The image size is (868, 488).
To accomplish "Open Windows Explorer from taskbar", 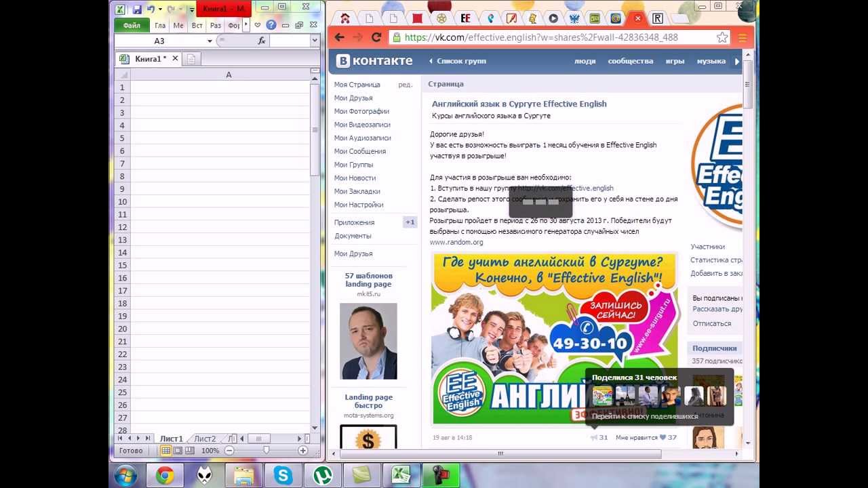I will (x=243, y=476).
